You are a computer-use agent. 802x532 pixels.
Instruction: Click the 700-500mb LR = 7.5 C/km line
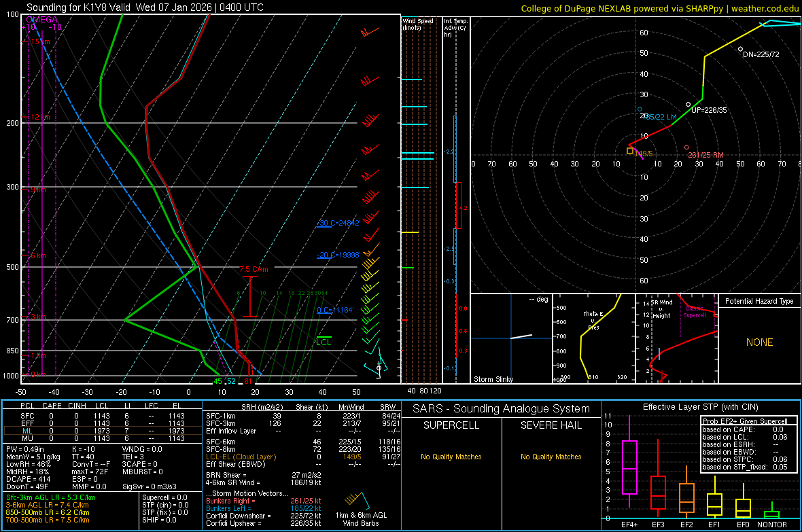coord(48,520)
